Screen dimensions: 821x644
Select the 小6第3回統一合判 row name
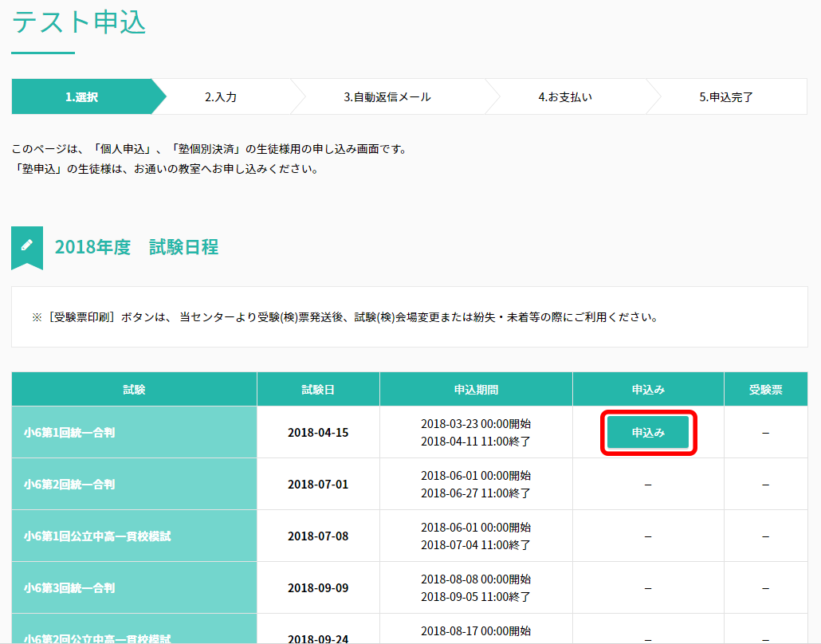(69, 588)
